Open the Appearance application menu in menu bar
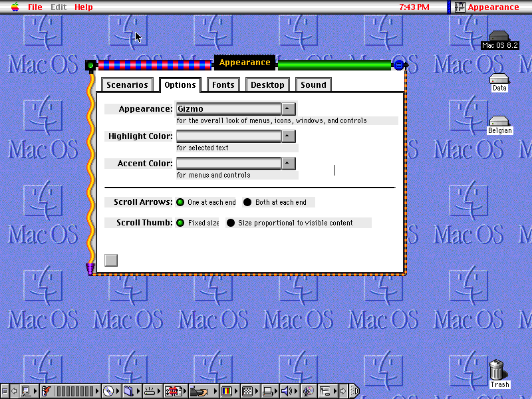Viewport: 532px width, 399px height. coord(487,7)
